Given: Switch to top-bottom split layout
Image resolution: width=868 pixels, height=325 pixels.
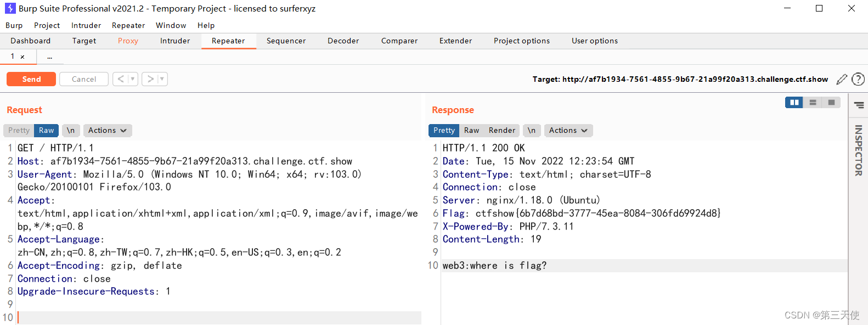Looking at the screenshot, I should pyautogui.click(x=813, y=103).
